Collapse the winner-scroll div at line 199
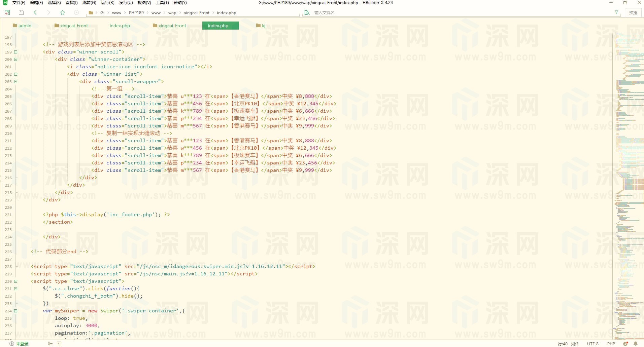Viewport: 644px width, 347px height. coord(15,52)
